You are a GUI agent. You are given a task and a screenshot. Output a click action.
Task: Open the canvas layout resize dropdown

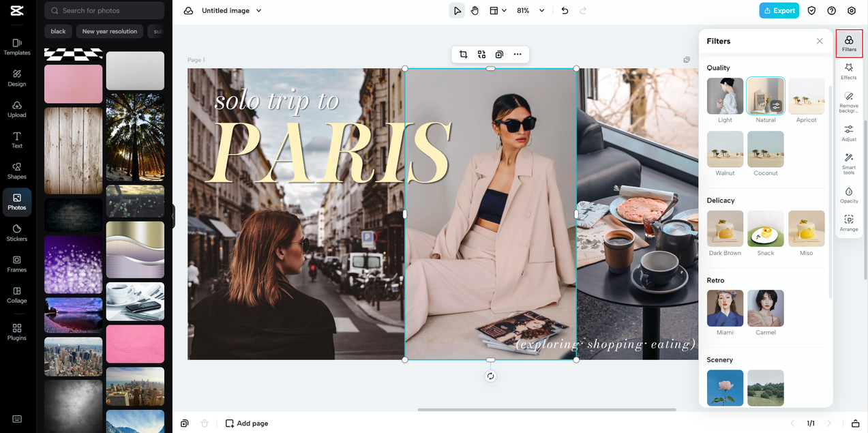point(498,10)
